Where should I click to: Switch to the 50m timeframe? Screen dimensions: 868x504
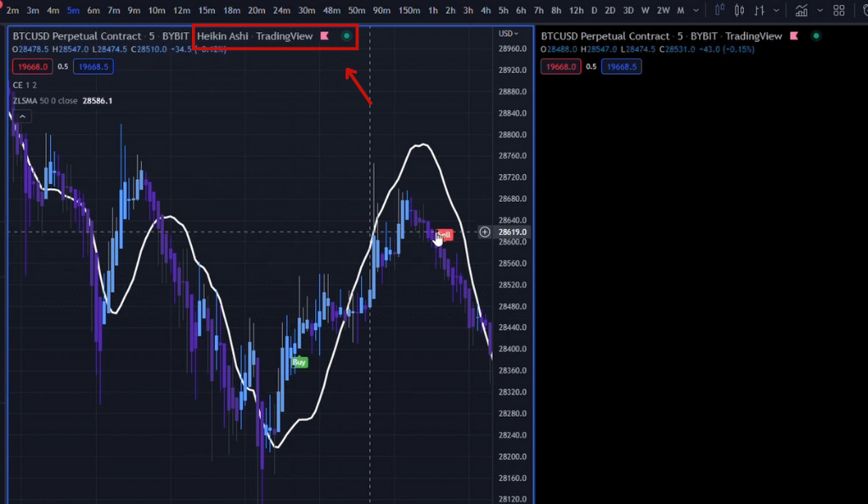(357, 10)
